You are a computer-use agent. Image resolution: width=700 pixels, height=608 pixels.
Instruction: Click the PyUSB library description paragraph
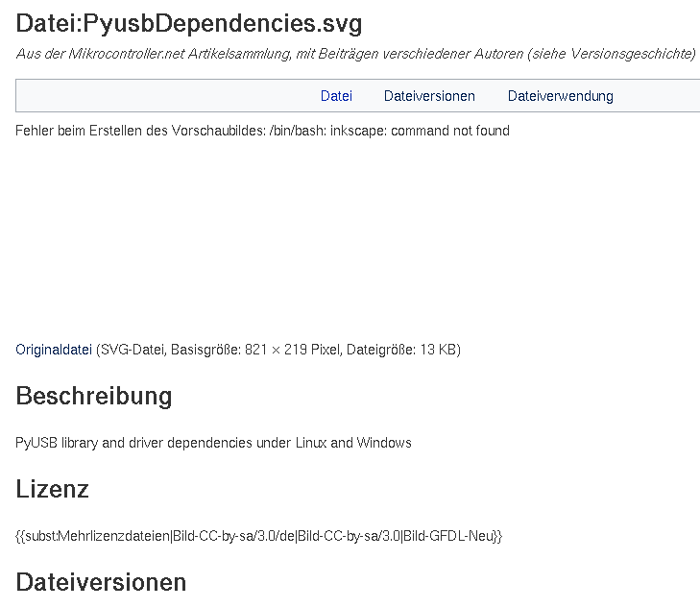coord(213,443)
